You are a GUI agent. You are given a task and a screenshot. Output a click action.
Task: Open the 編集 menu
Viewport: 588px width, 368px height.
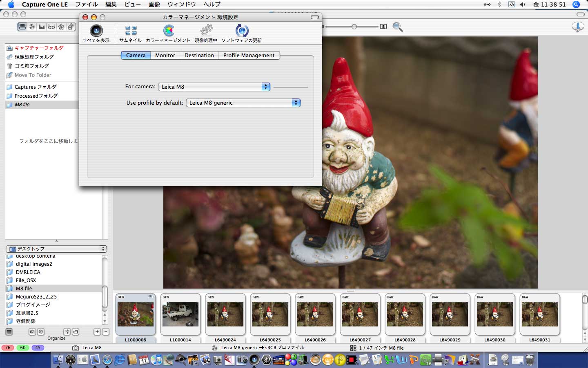(111, 4)
